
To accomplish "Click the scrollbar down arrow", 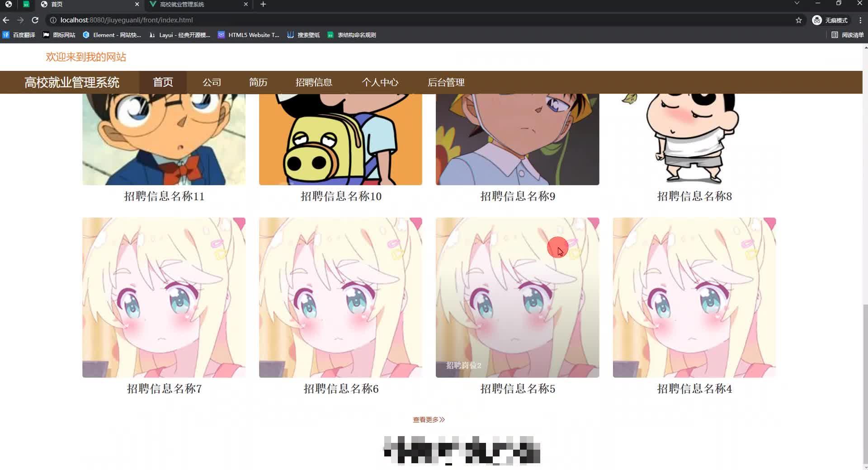I will pos(865,467).
